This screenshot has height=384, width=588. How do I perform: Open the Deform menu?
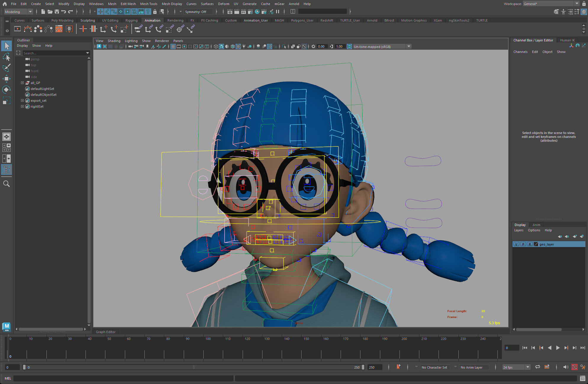(x=223, y=4)
